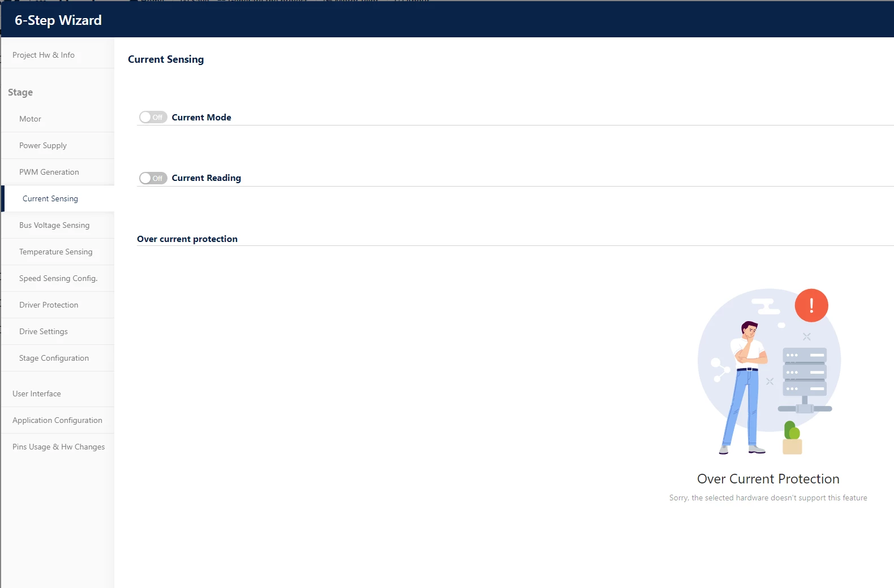Go to Power Supply step

pyautogui.click(x=58, y=145)
